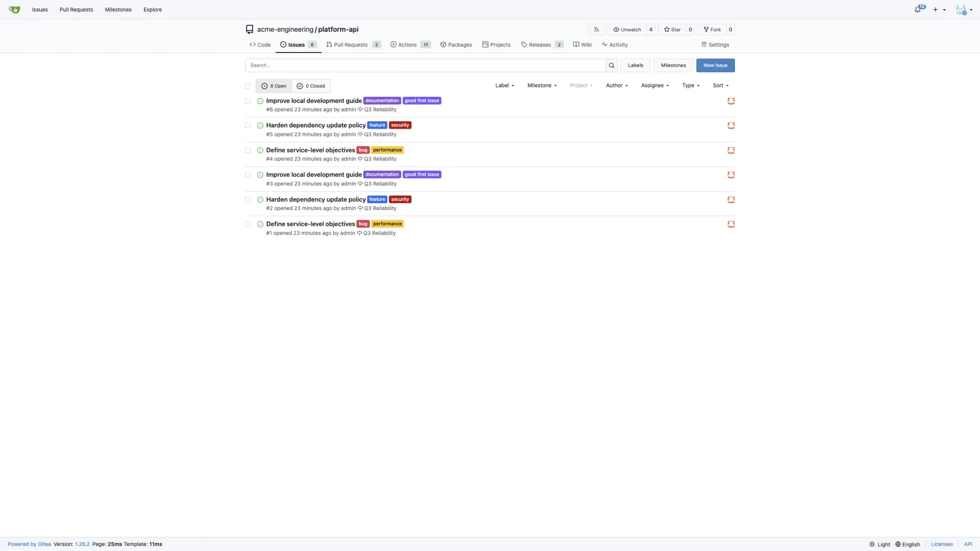Click assignee avatar on issue #3
This screenshot has width=980, height=551.
click(731, 175)
